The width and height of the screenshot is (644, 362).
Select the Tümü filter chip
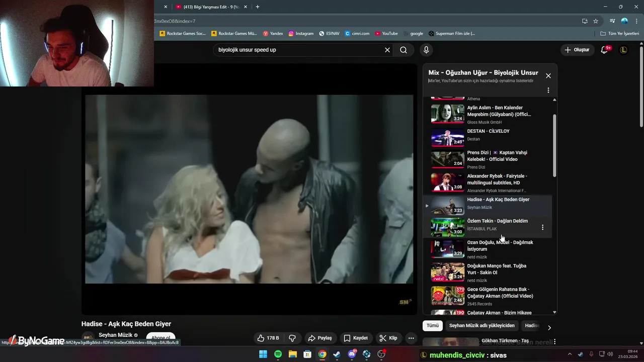coord(433,326)
